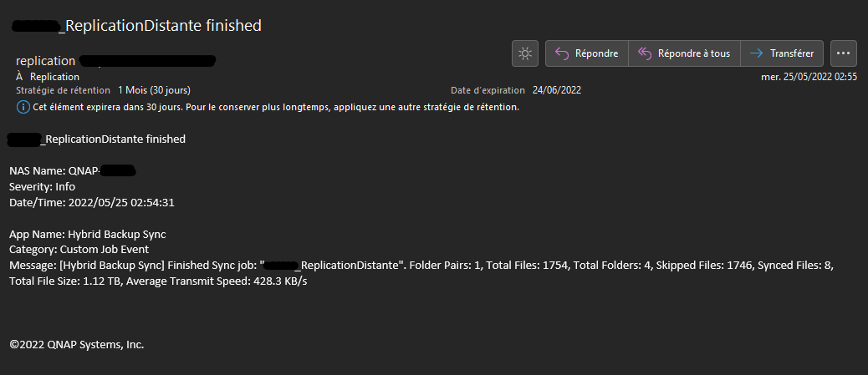Click the "Severity: Info" line
868x375 pixels.
click(x=42, y=186)
